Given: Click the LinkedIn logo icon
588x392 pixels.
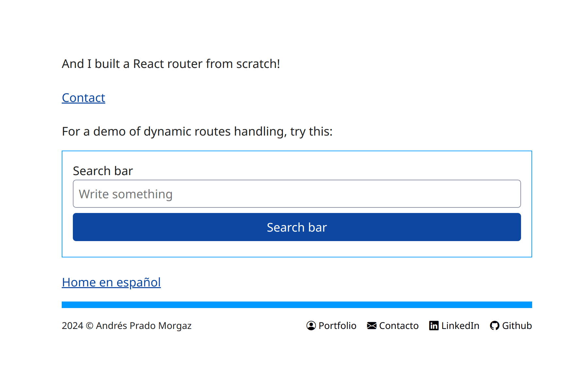Looking at the screenshot, I should [x=434, y=326].
